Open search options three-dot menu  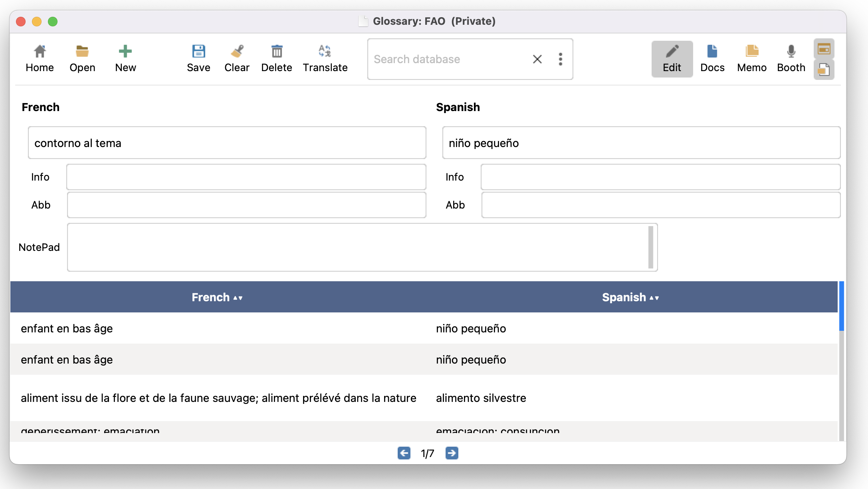coord(561,59)
